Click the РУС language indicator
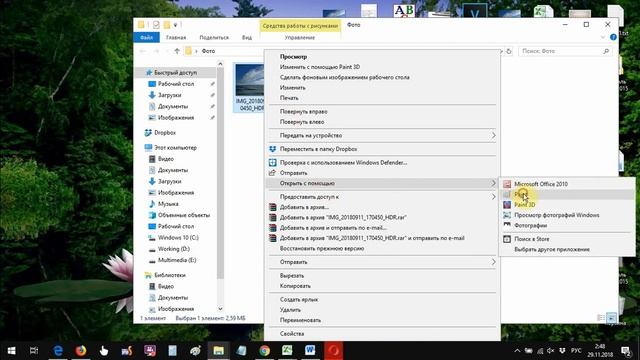 point(576,351)
